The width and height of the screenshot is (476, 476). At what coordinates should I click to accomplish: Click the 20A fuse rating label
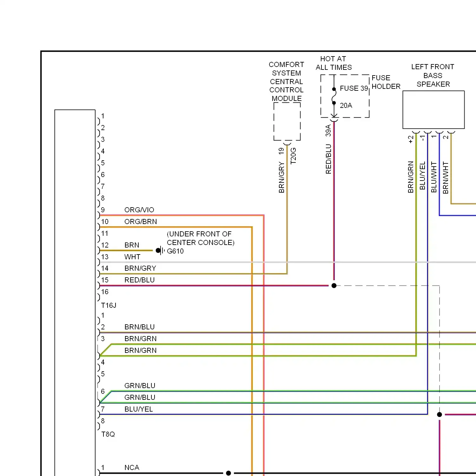pos(346,105)
